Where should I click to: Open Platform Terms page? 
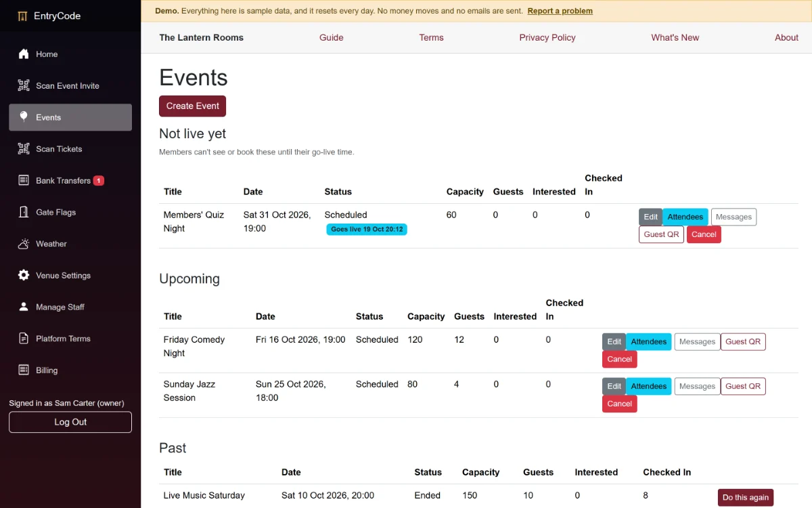pos(70,339)
